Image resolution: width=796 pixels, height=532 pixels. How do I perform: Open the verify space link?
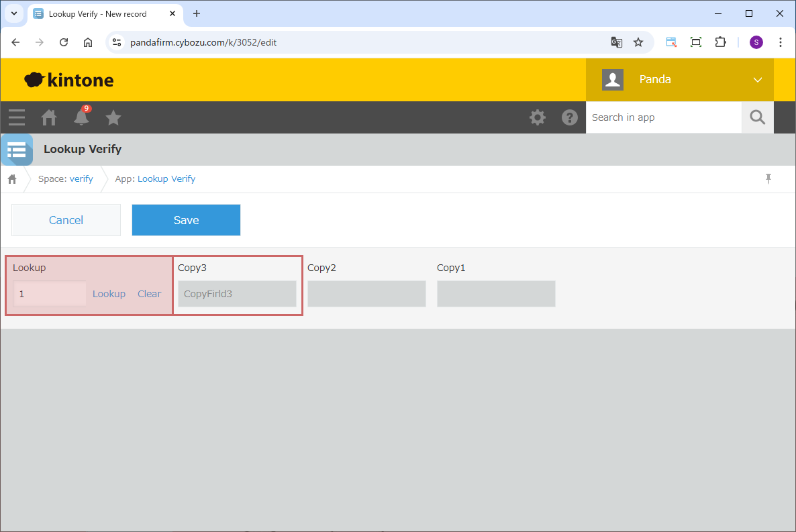click(x=81, y=179)
